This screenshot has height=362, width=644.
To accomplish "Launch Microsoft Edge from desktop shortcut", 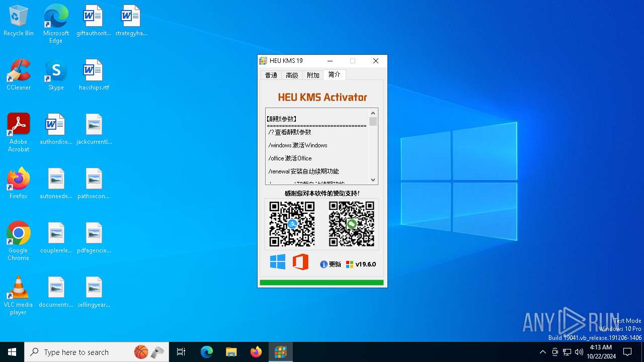I will pyautogui.click(x=56, y=24).
